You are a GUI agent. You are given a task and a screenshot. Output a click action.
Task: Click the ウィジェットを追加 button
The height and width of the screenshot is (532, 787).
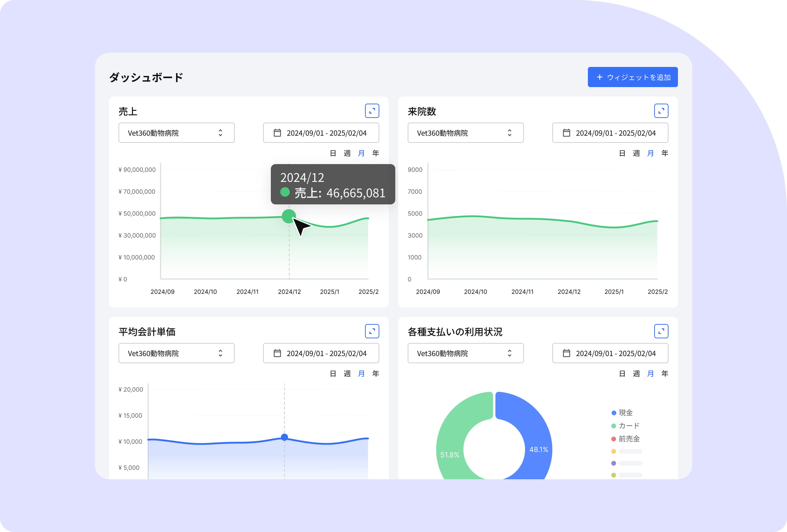(x=632, y=77)
